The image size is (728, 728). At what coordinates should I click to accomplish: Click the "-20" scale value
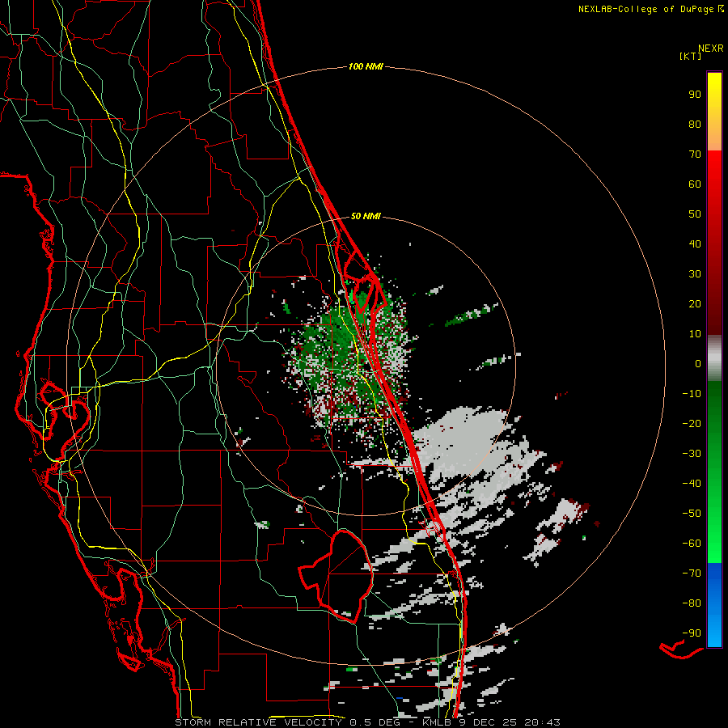pos(692,424)
